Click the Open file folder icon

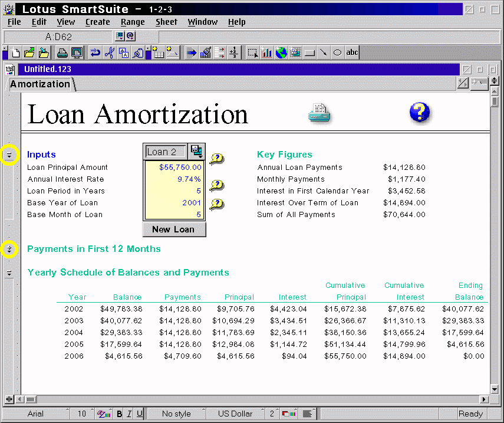click(29, 53)
